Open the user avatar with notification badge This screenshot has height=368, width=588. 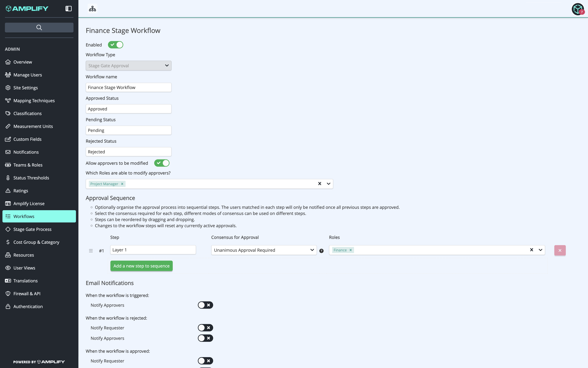578,9
